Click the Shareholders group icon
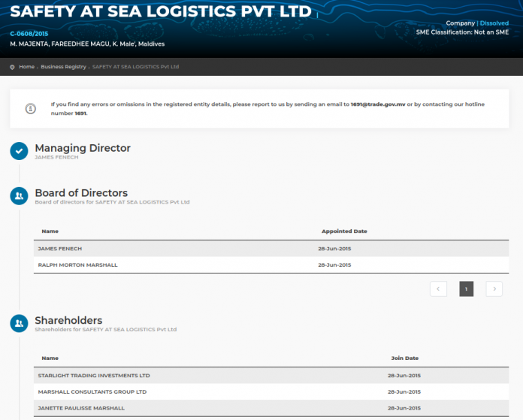The image size is (523, 420). pyautogui.click(x=19, y=324)
